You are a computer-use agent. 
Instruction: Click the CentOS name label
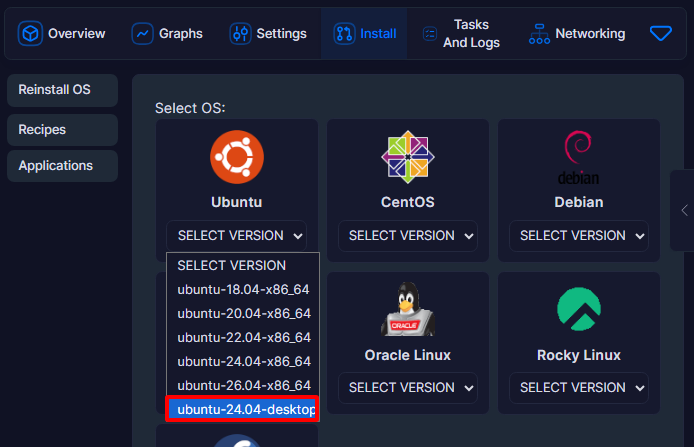[x=408, y=202]
